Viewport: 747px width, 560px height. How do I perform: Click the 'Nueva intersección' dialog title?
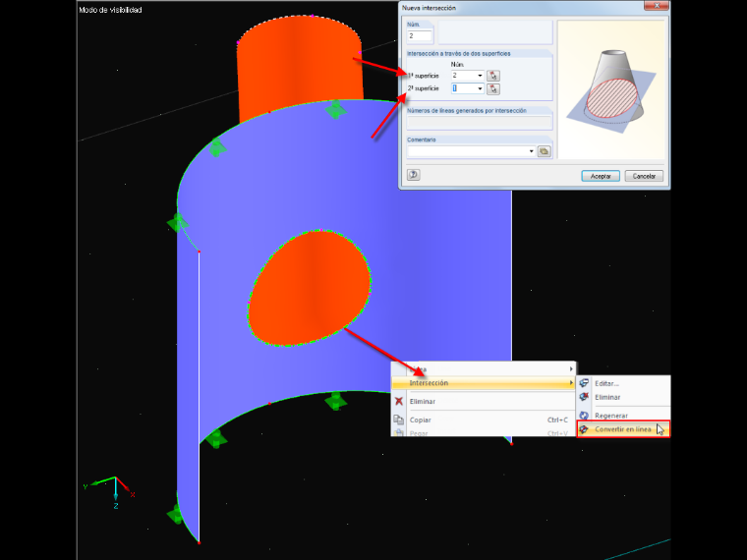[429, 8]
